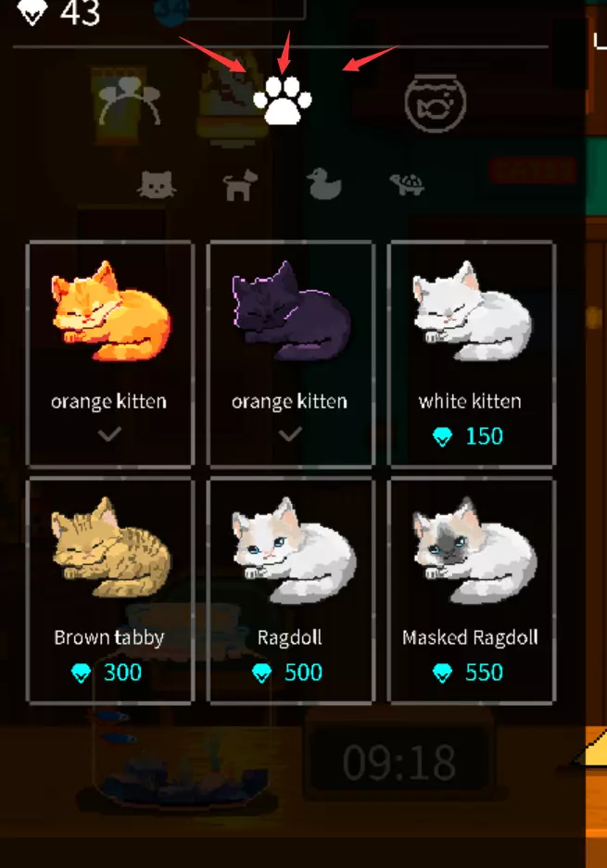Screen dimensions: 607x868
Task: Select the orange kitten card
Action: pos(110,354)
